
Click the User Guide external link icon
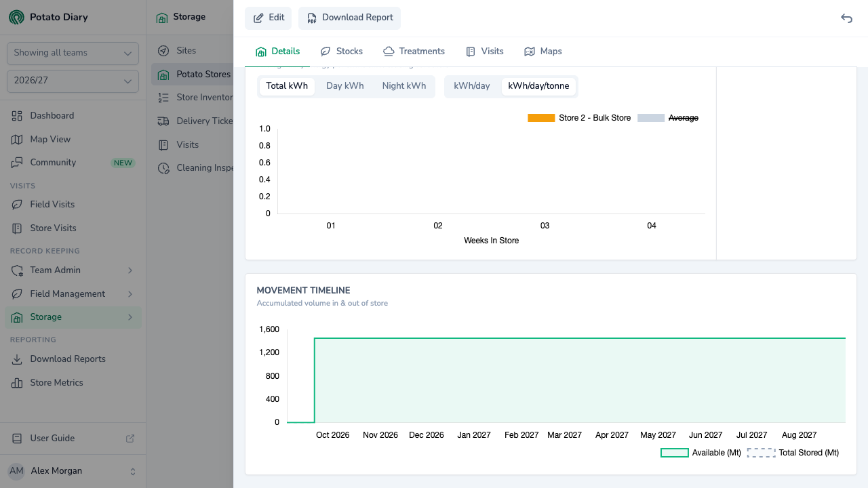pos(130,439)
